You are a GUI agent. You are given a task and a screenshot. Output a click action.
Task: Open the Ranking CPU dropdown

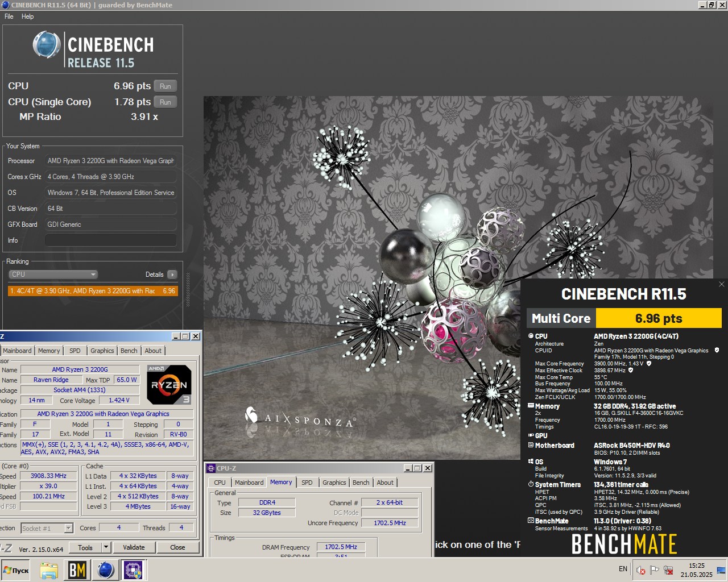[53, 275]
